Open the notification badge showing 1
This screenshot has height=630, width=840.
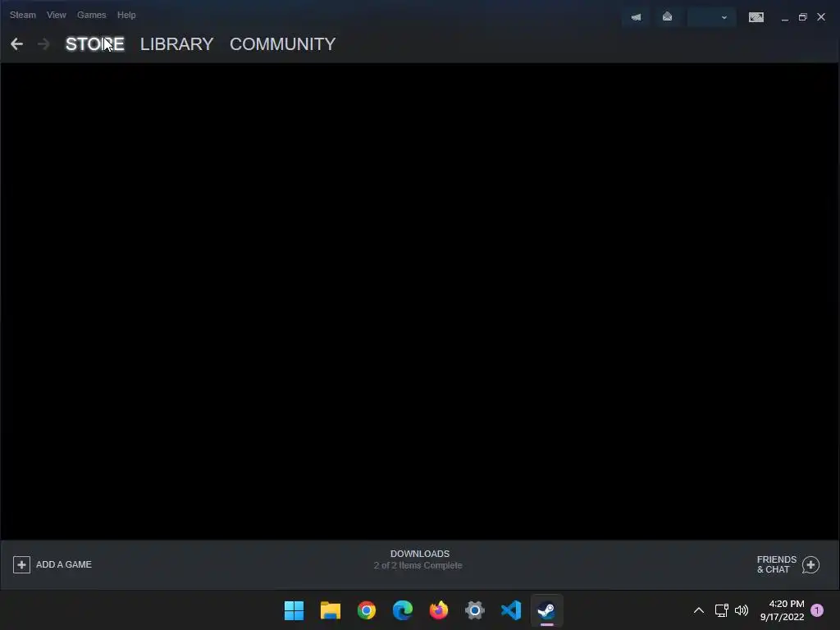point(817,610)
